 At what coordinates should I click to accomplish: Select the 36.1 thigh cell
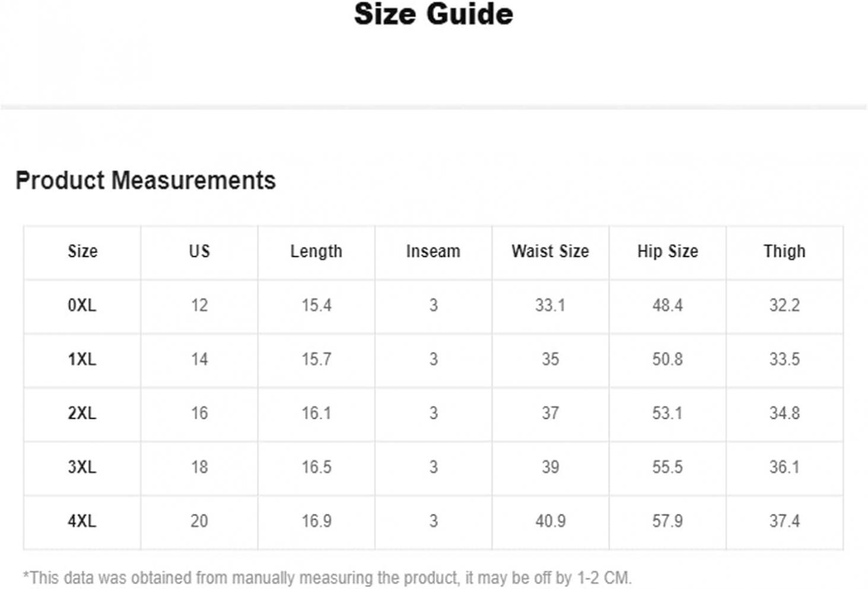784,467
